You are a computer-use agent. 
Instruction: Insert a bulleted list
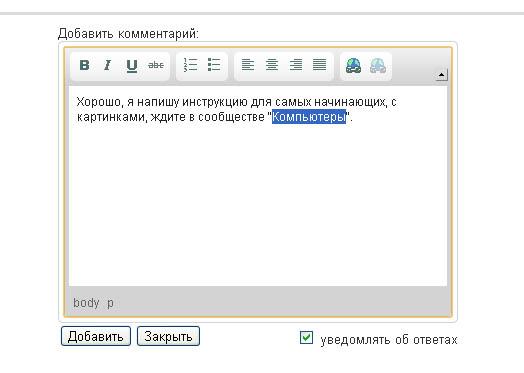(214, 65)
